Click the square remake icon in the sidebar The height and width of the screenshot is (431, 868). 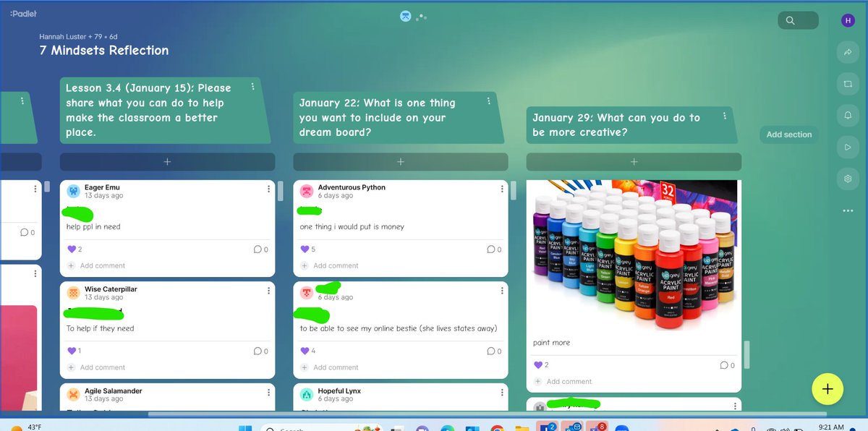[x=848, y=84]
